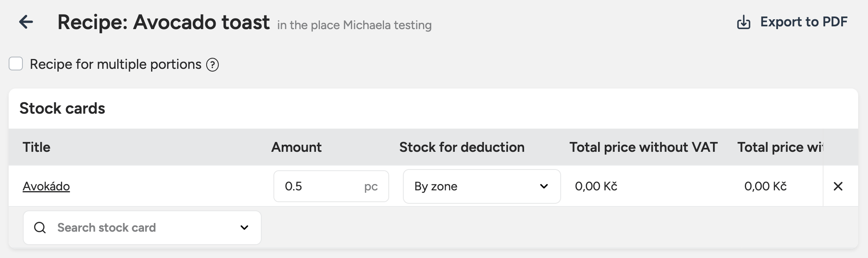Open the Avokádo stock card link
This screenshot has width=868, height=258.
click(46, 186)
